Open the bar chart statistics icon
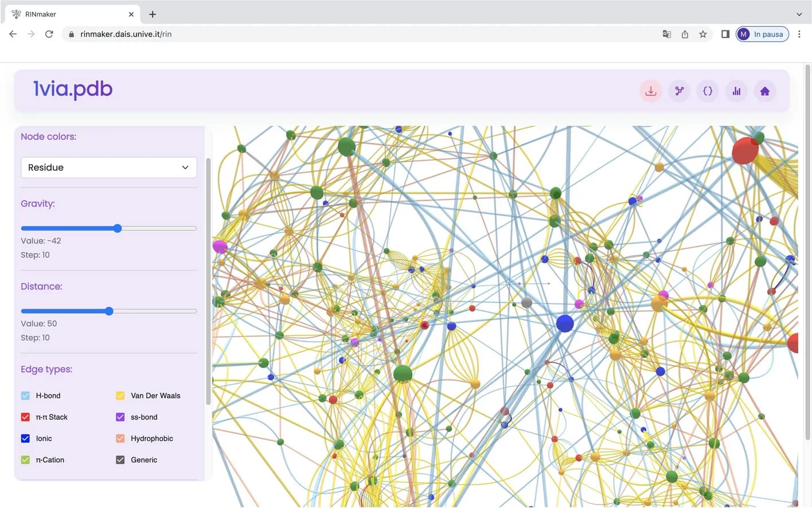The image size is (812, 508). point(736,91)
